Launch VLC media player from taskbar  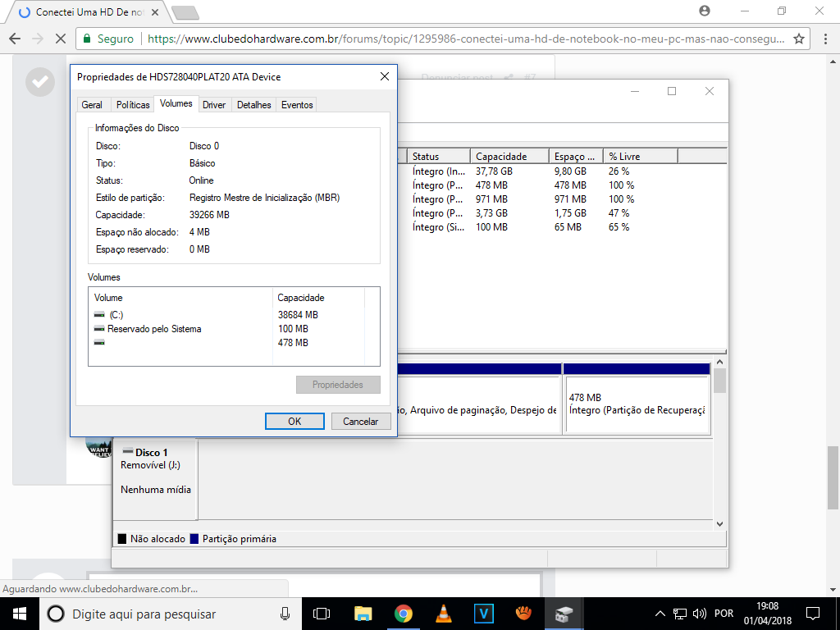coord(443,614)
